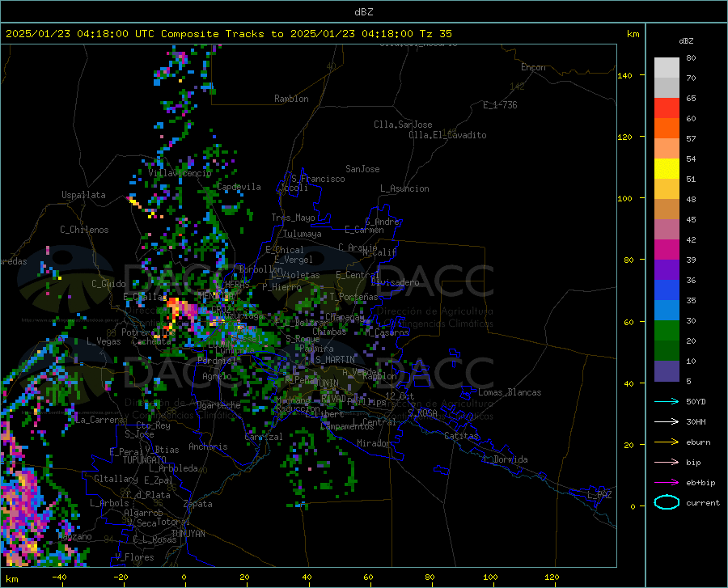This screenshot has width=728, height=588.
Task: Click the bright green swatch in dBZ scale
Action: 667,331
